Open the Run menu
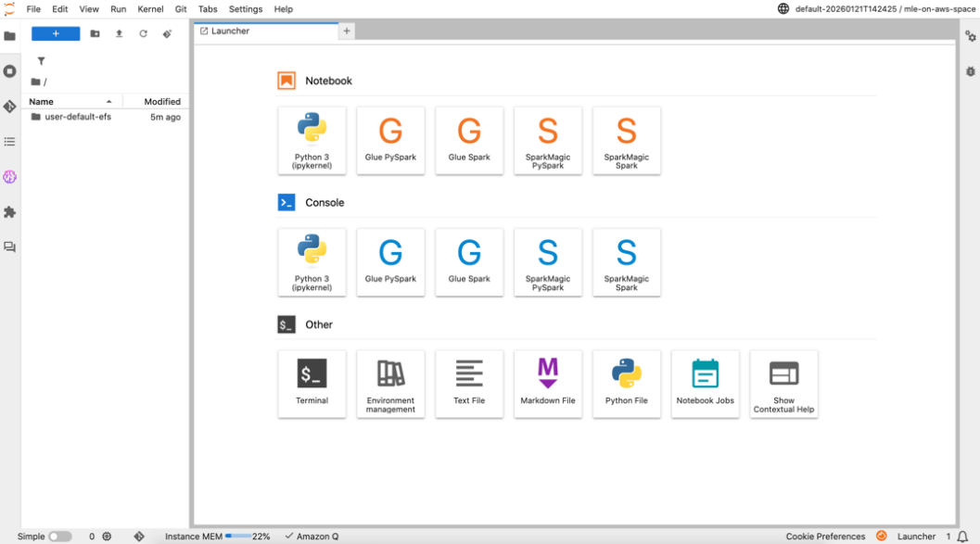 118,9
